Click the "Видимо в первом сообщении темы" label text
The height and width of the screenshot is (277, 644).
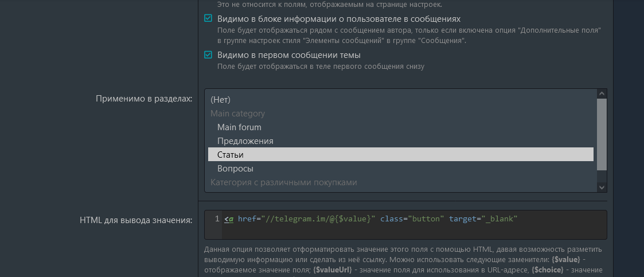click(x=288, y=55)
